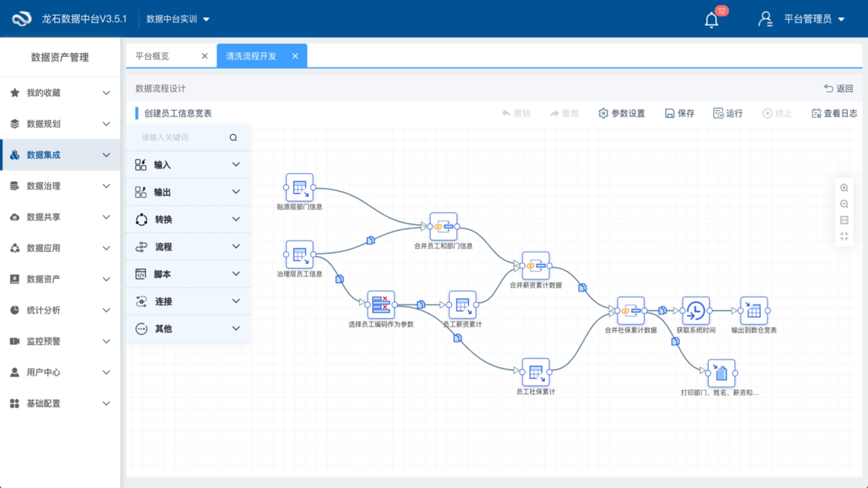Viewport: 868px width, 488px height.
Task: Close the 清洗流程开发 tab
Action: click(x=295, y=56)
